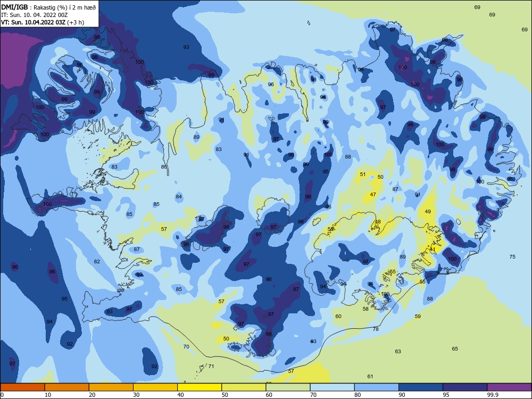Click the '61' humidity value near the bottom
The image size is (532, 399).
(370, 377)
